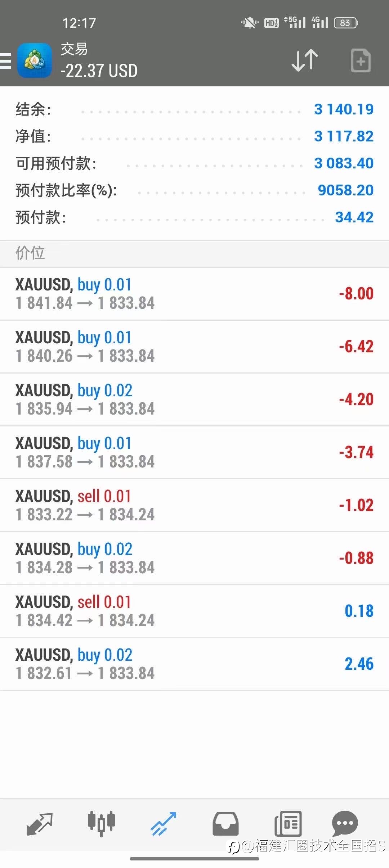Open the History inbox tray icon

225,823
